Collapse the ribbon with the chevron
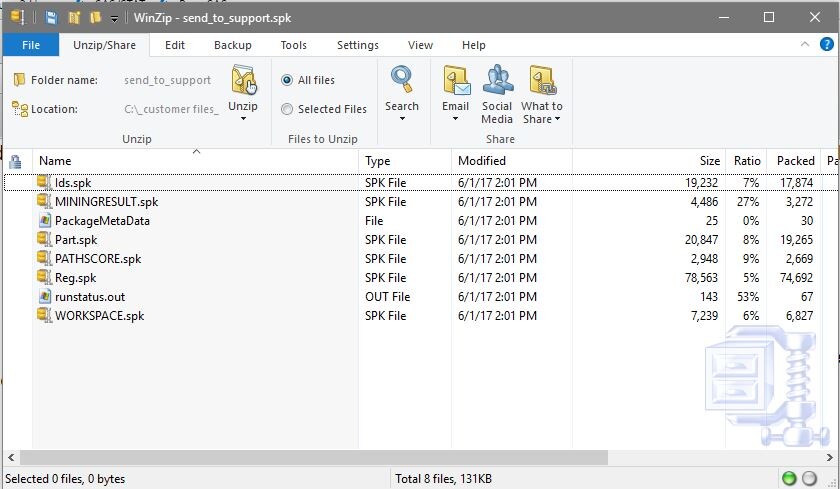 coord(803,45)
